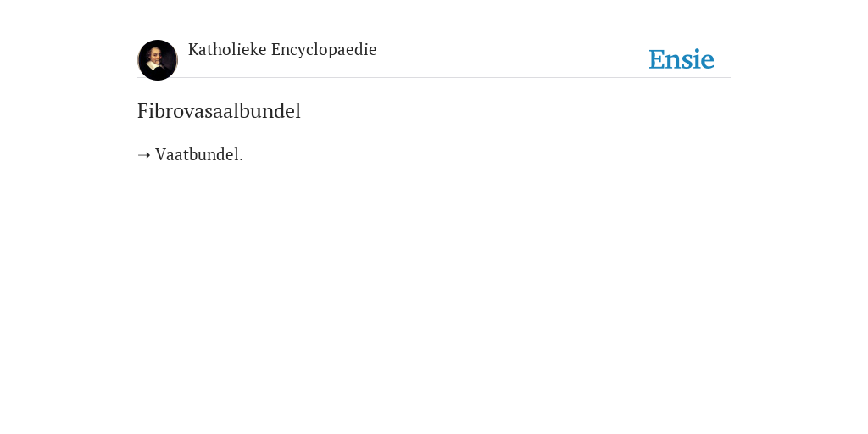868x434 pixels.
Task: Click the first letter of Fibrovasaalbundel
Action: [142, 111]
